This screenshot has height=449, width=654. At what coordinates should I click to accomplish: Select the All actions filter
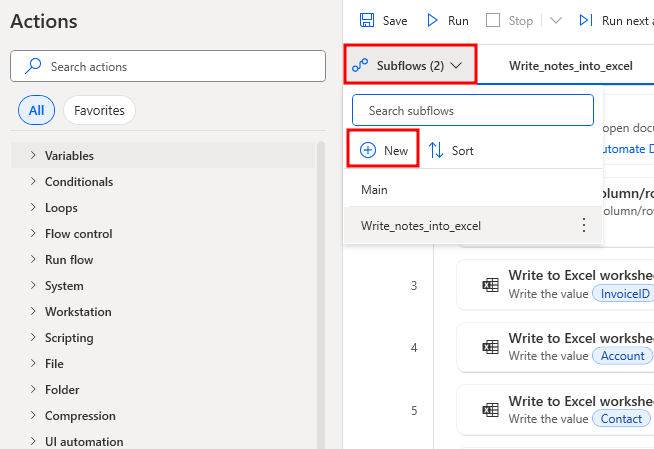pyautogui.click(x=36, y=110)
